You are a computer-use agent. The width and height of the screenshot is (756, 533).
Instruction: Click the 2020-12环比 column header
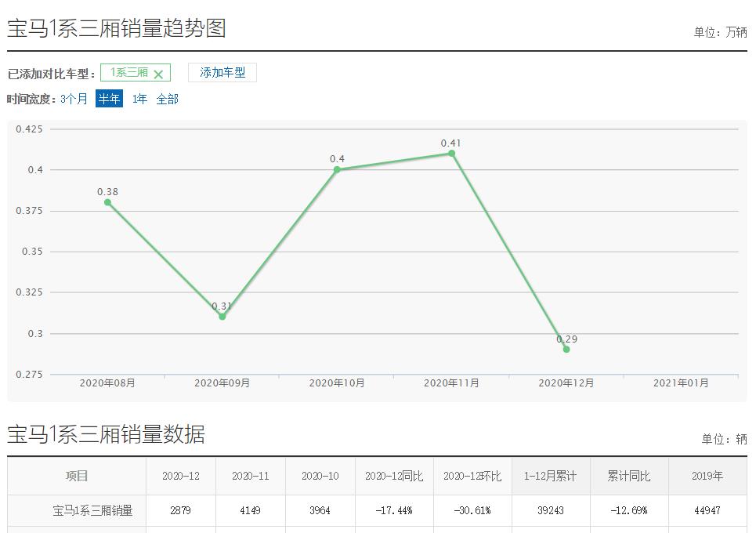tap(472, 476)
